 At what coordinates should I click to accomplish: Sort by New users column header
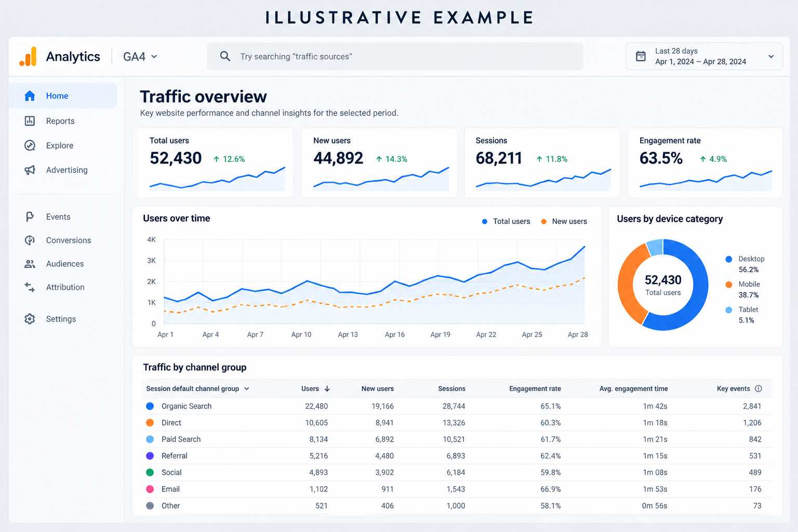378,389
